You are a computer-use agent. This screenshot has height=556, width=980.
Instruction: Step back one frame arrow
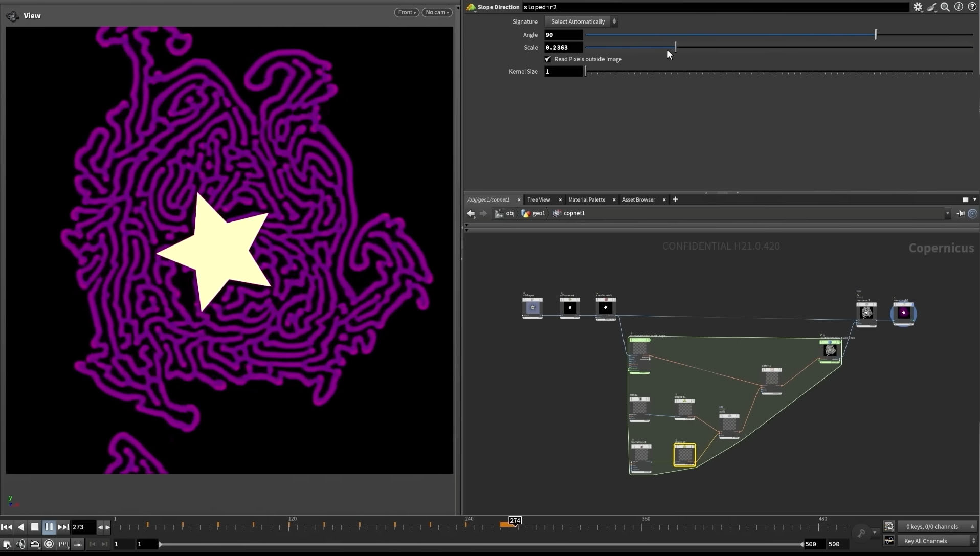click(100, 527)
